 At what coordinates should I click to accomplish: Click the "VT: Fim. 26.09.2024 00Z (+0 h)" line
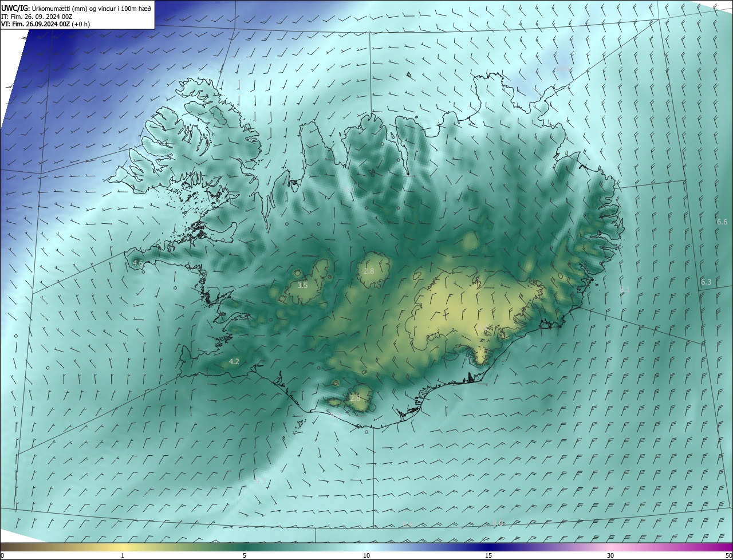(x=46, y=24)
